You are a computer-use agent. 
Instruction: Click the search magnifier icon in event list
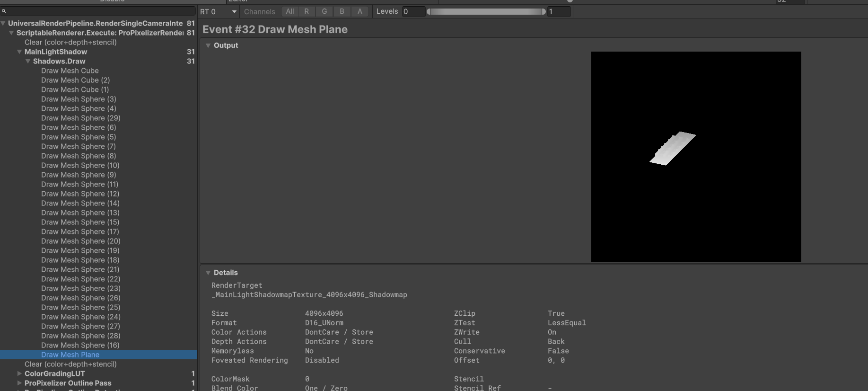[4, 11]
